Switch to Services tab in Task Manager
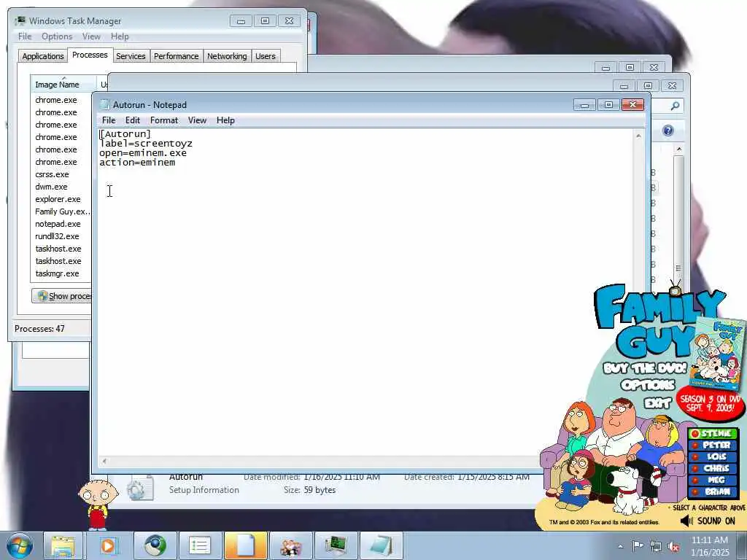This screenshot has width=747, height=560. tap(131, 56)
